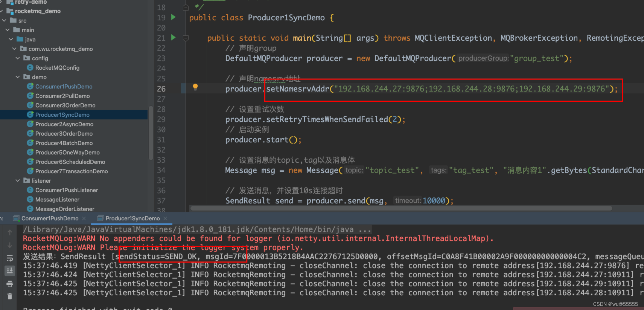Open the RocketMQConfig class
The image size is (644, 310).
[x=57, y=68]
